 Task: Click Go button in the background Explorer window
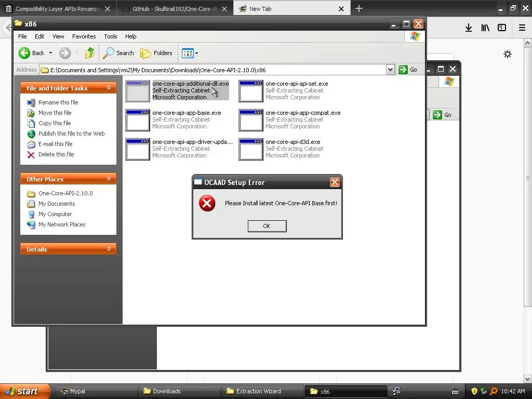click(x=443, y=115)
